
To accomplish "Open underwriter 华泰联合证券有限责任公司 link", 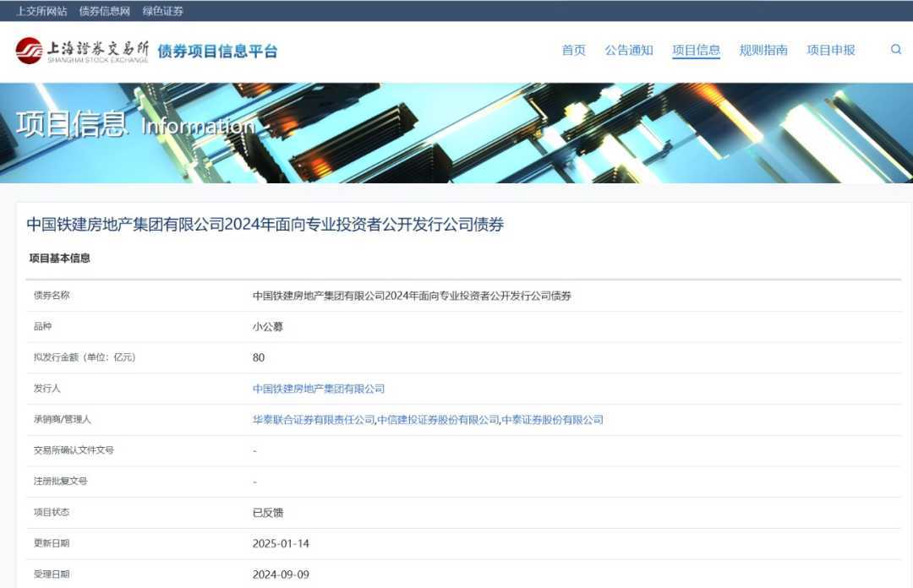I will coord(314,420).
